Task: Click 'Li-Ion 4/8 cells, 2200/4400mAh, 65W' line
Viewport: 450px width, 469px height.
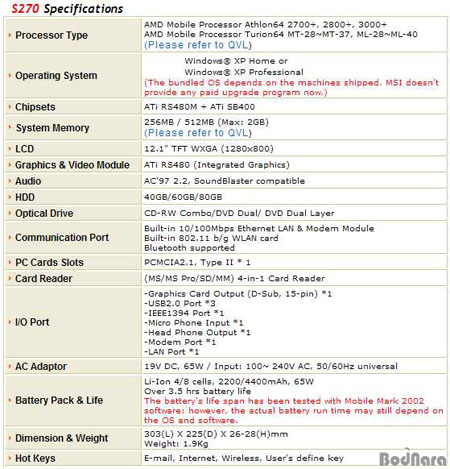Action: pos(229,381)
